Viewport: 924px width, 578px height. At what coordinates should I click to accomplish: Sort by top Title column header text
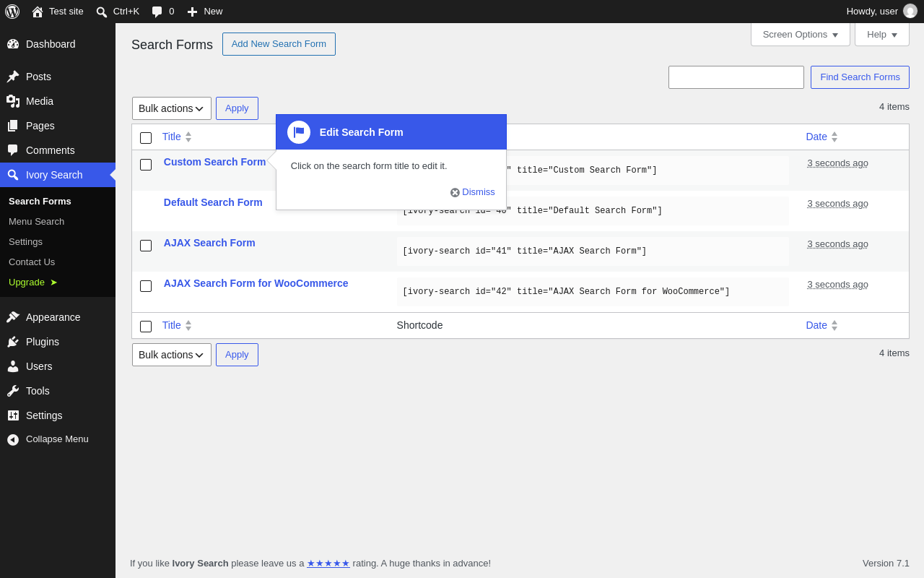point(172,137)
